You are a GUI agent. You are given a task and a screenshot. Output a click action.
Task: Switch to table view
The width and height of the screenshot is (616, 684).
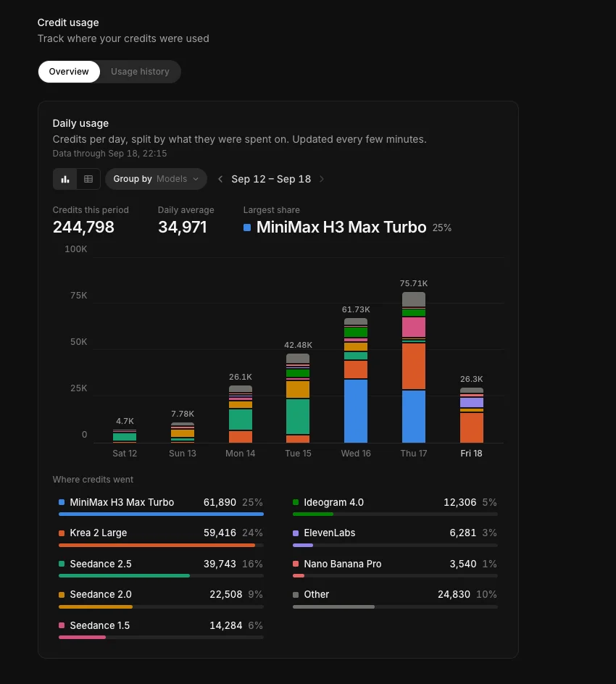[x=88, y=179]
